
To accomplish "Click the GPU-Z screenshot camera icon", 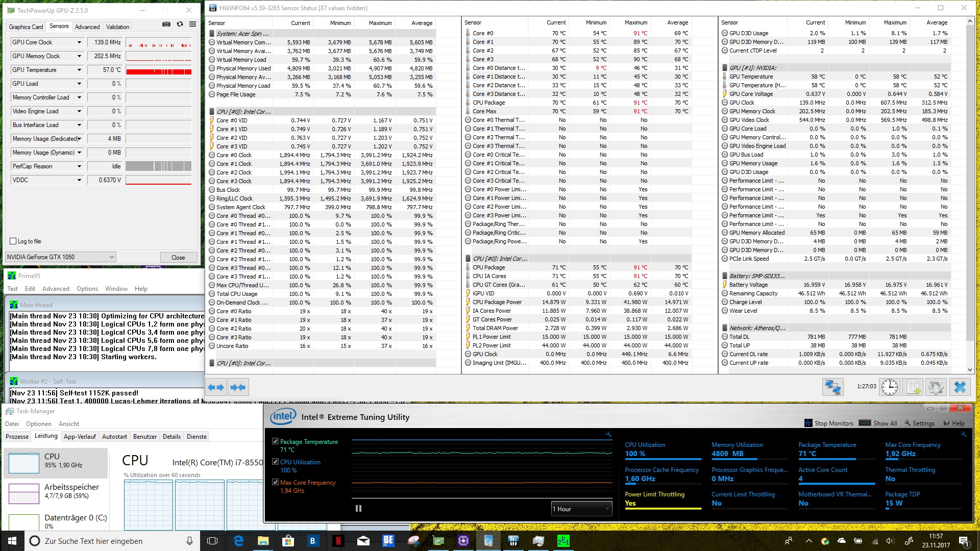I will (x=166, y=24).
